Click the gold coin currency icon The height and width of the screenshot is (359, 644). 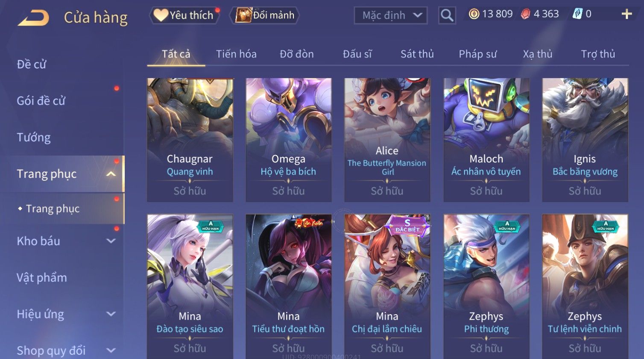point(474,14)
